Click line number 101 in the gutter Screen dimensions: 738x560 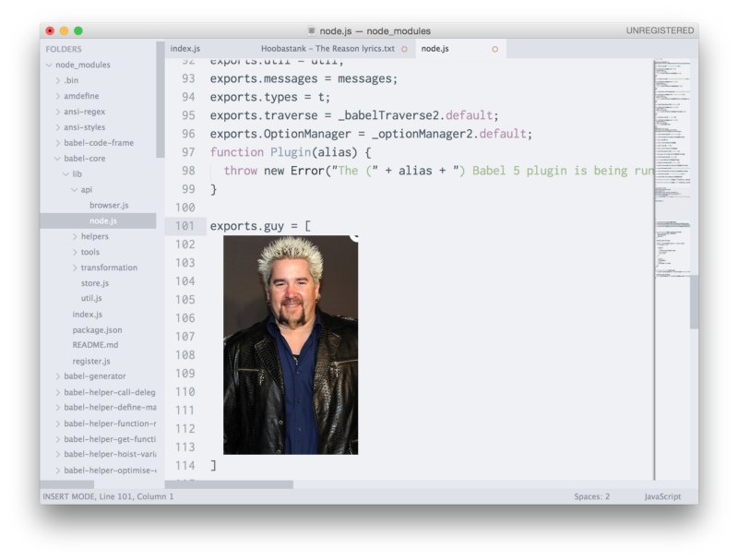point(184,226)
